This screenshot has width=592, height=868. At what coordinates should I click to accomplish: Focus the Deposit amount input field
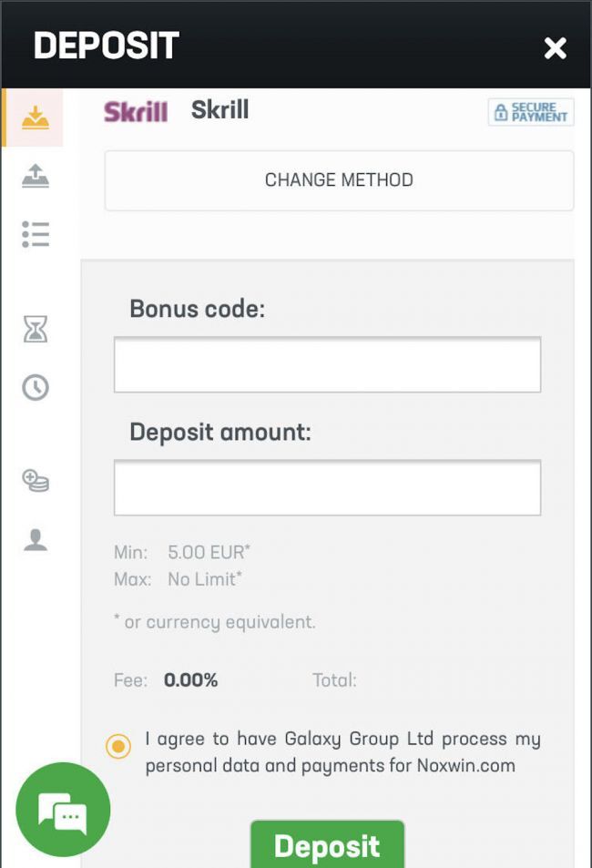[x=327, y=487]
